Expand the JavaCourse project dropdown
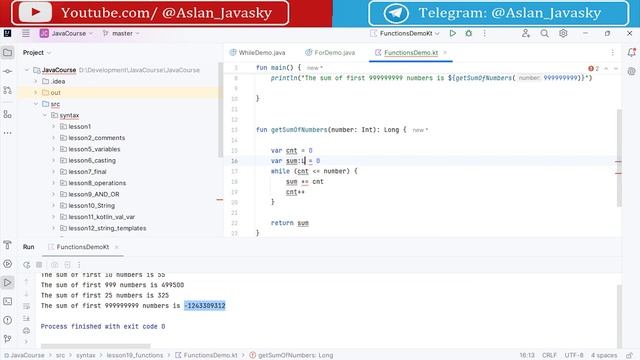The height and width of the screenshot is (360, 640). point(67,33)
